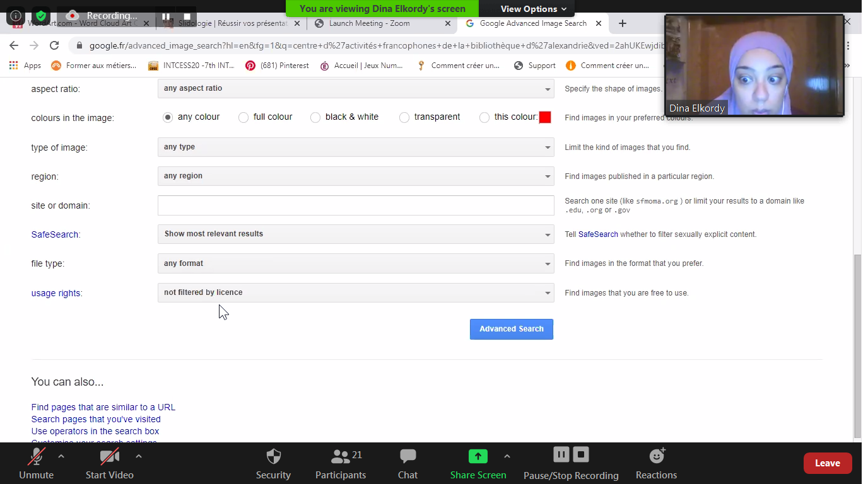Switch to the Launch Meeting - Zoom tab
Screen dimensions: 868x484
(370, 23)
